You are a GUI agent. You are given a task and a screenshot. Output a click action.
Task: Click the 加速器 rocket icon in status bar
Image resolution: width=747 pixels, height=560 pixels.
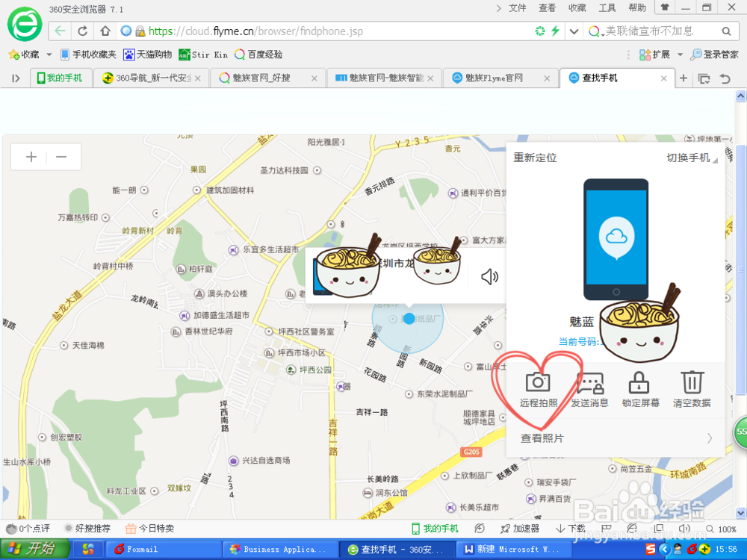(x=505, y=529)
